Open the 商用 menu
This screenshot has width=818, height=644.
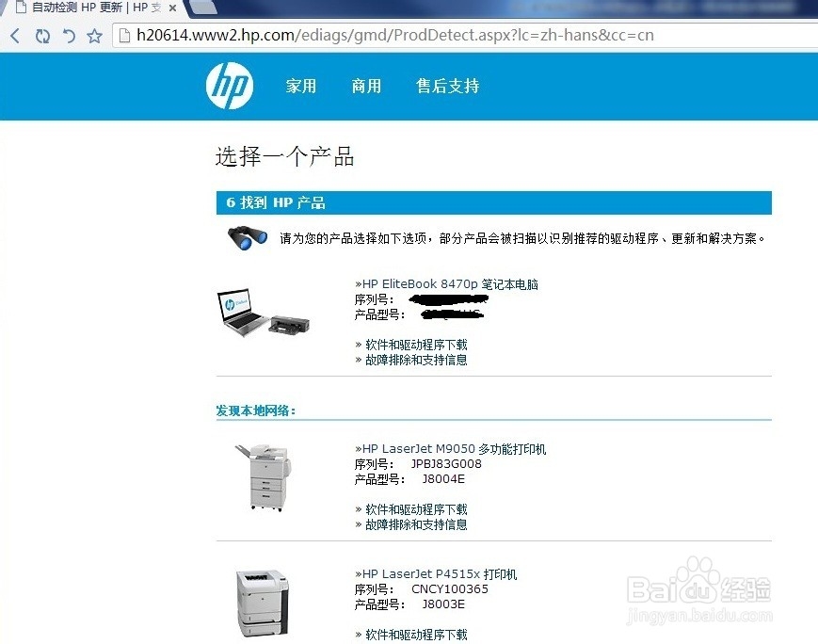tap(366, 86)
